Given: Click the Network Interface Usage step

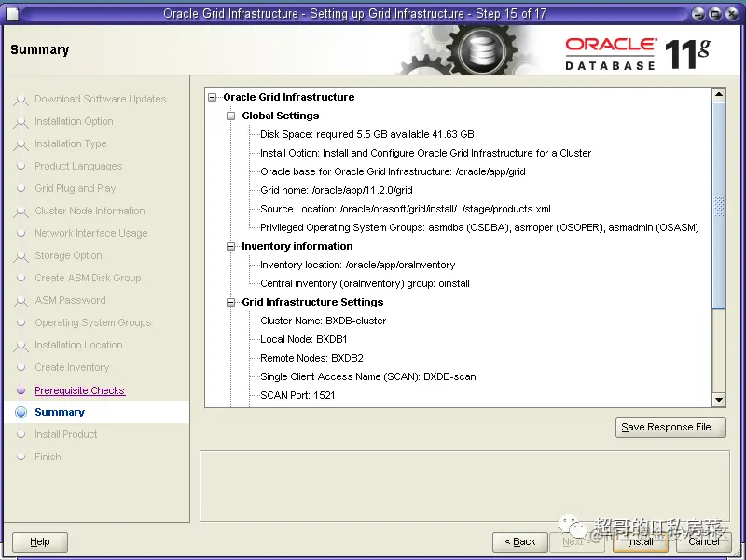Looking at the screenshot, I should click(90, 233).
